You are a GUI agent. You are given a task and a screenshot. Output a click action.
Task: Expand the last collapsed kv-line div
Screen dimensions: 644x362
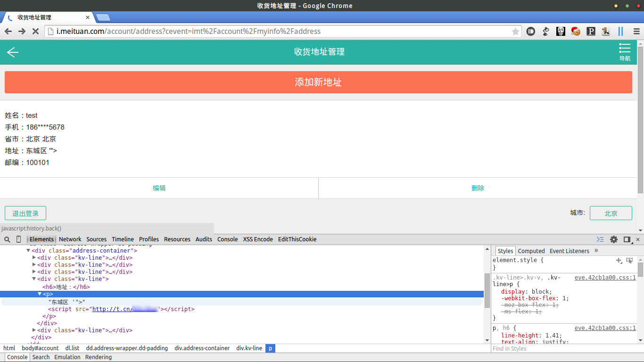34,330
